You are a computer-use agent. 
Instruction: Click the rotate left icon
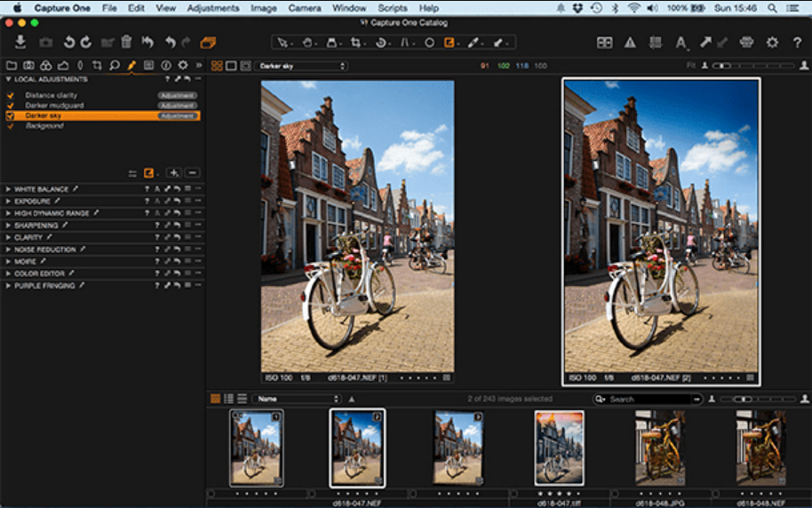tap(68, 42)
